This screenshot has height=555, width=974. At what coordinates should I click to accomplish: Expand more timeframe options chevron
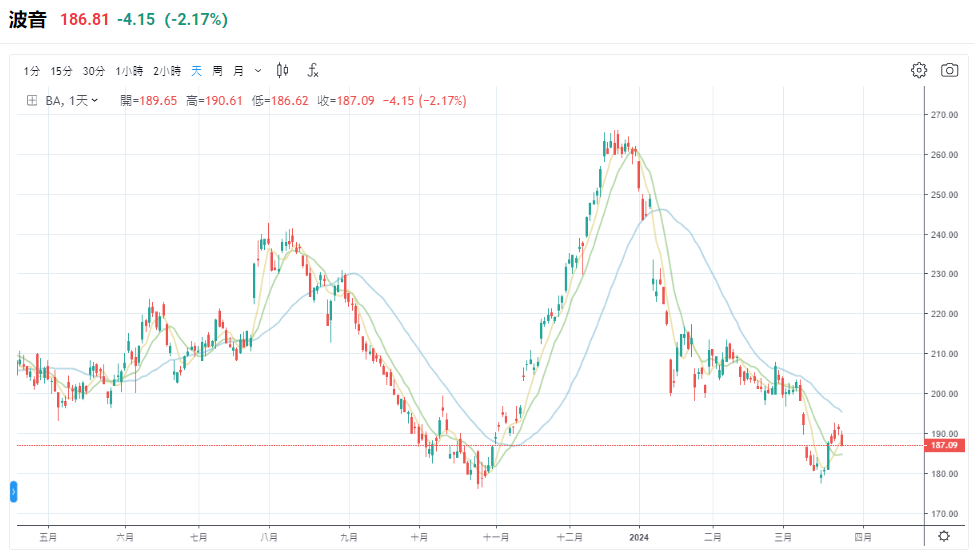pos(258,71)
